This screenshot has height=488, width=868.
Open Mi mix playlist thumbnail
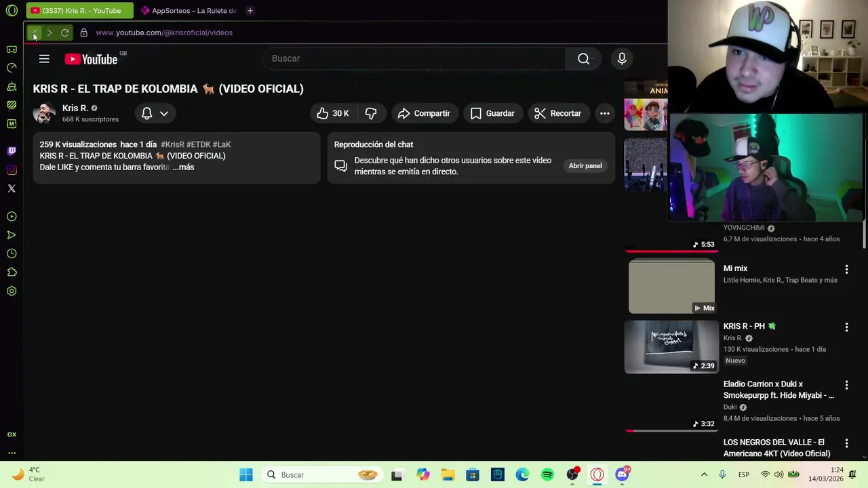(671, 287)
